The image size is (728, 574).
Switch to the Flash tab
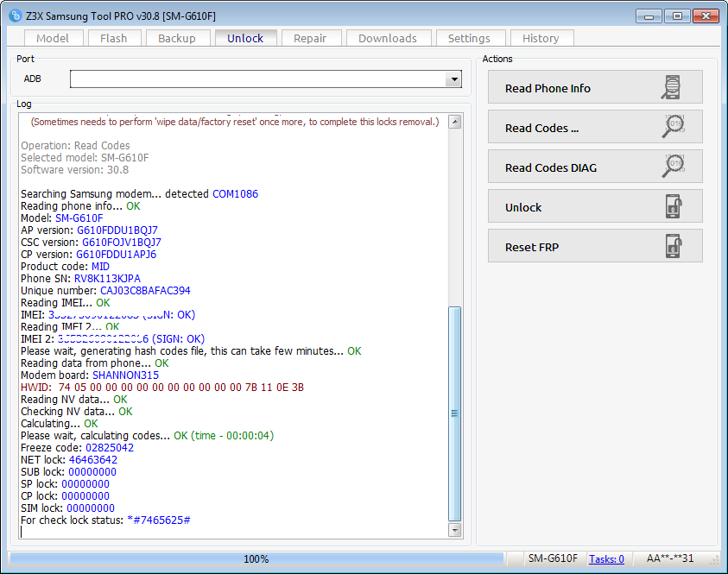(x=114, y=38)
